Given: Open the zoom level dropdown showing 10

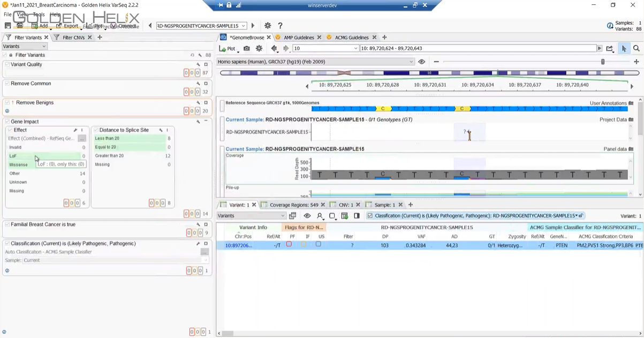Looking at the screenshot, I should click(x=354, y=48).
